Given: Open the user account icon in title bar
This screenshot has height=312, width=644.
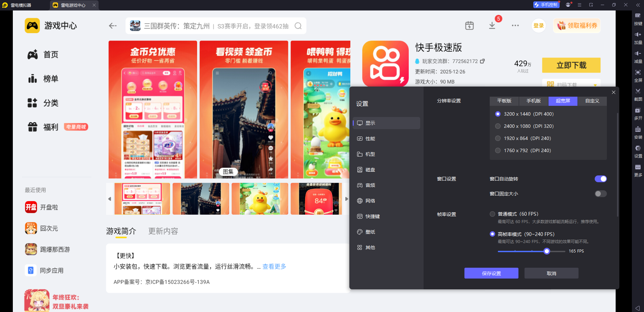Looking at the screenshot, I should tap(568, 5).
